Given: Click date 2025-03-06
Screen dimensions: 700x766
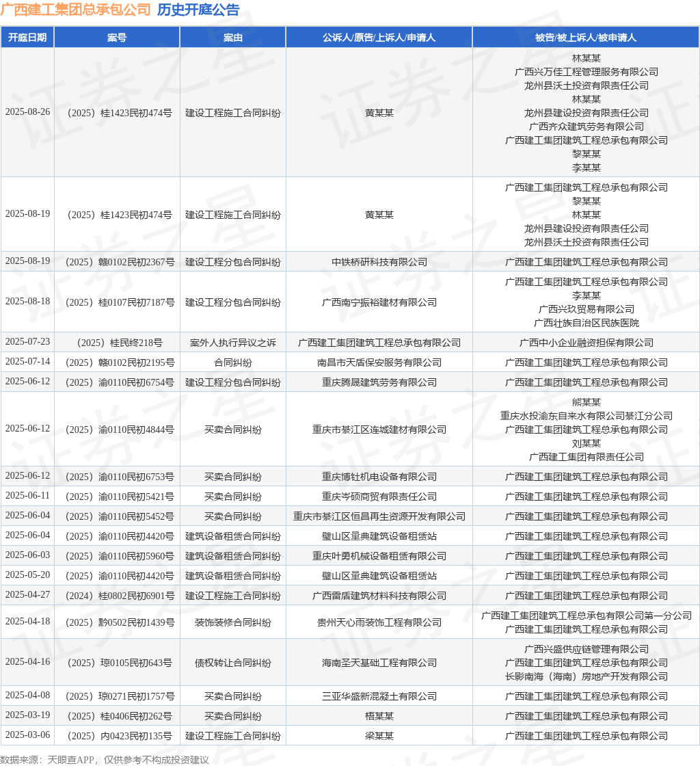Looking at the screenshot, I should (x=28, y=735).
